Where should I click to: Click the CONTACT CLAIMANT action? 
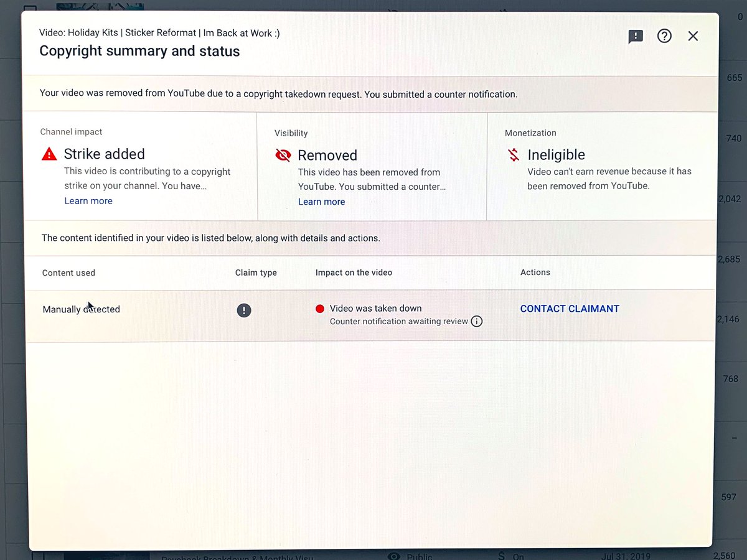click(x=570, y=309)
